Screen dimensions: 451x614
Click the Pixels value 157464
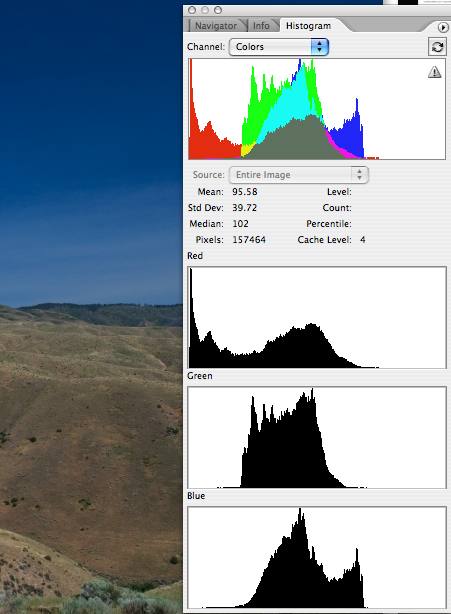249,240
